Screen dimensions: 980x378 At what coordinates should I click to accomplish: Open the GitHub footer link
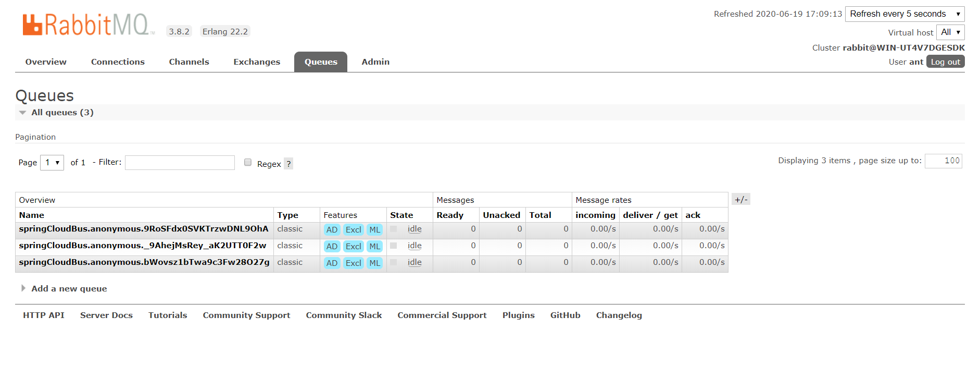point(565,315)
